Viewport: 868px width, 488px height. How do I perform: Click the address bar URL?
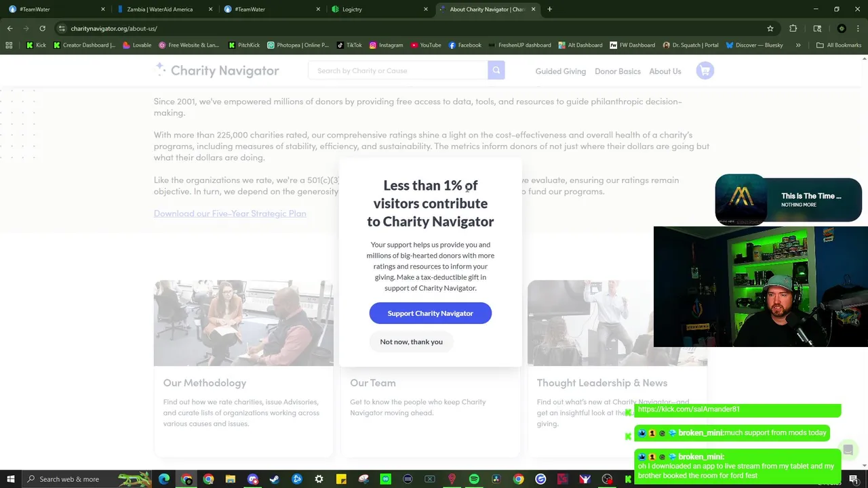[x=114, y=28]
